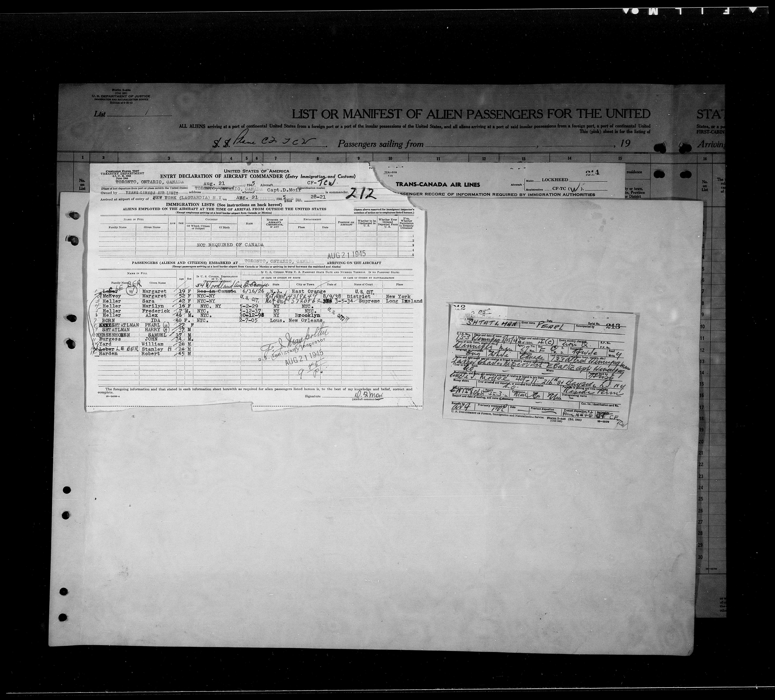This screenshot has width=775, height=700.
Task: Click family name 'Burgess'
Action: [x=110, y=339]
